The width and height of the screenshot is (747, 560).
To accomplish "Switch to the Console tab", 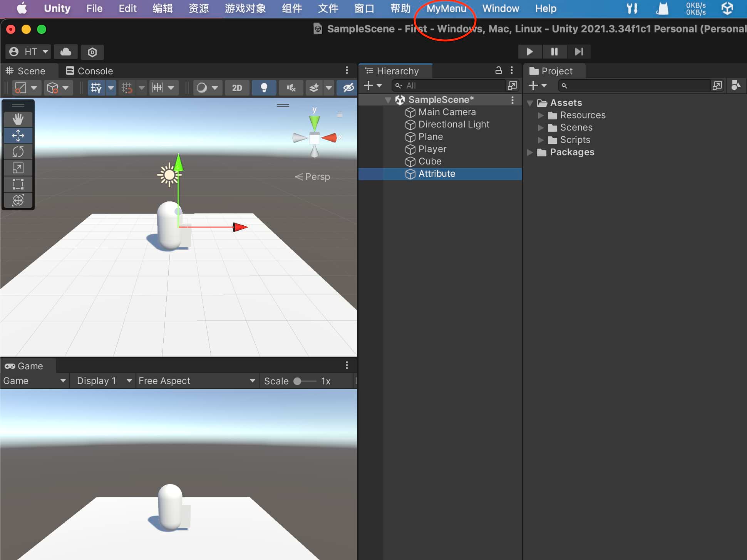I will 90,71.
